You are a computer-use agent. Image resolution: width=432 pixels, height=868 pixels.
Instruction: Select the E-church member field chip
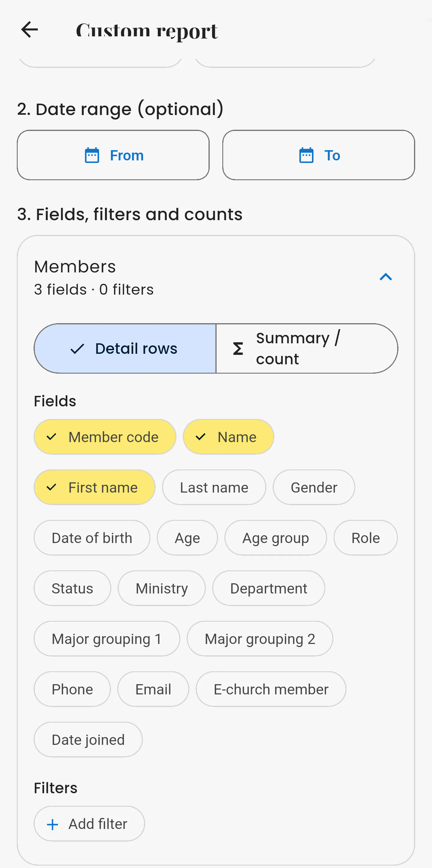[x=271, y=689]
